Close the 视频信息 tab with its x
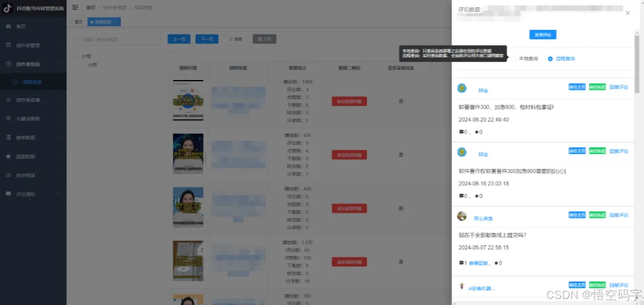Viewport: 644px width, 305px height. coord(116,21)
